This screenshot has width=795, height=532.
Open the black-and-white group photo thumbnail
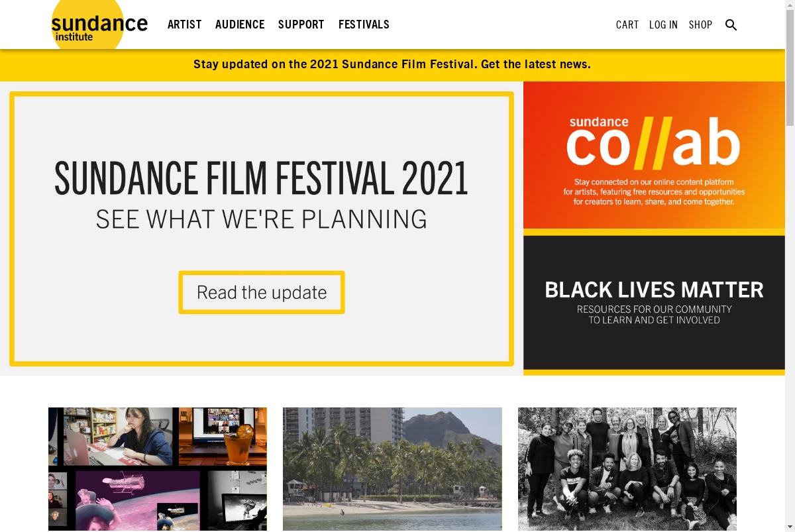point(627,469)
